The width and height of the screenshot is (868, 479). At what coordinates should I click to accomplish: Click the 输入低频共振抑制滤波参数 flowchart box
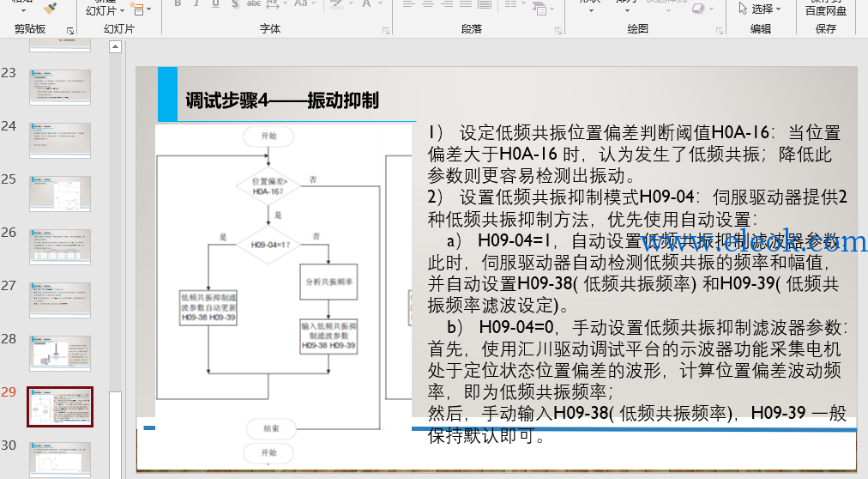click(329, 336)
